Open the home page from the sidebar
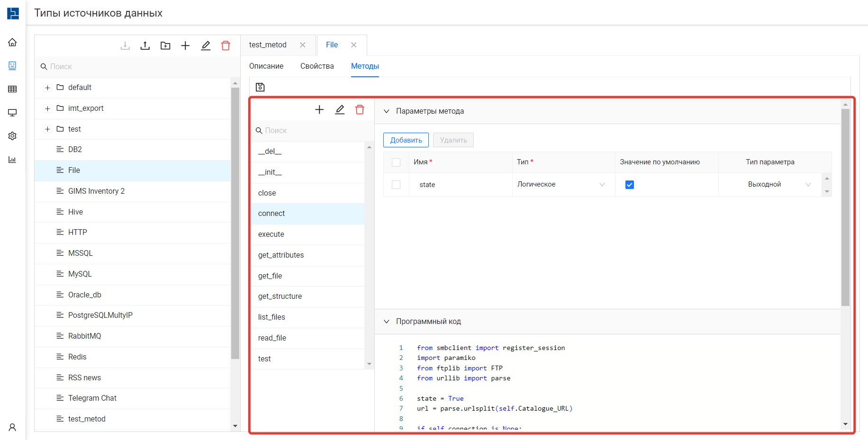868x440 pixels. [x=12, y=42]
